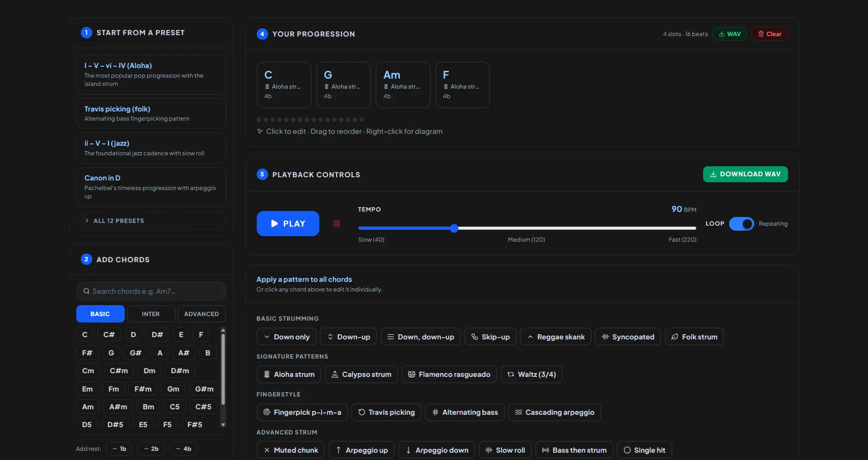Add the D#m chord

(x=180, y=371)
